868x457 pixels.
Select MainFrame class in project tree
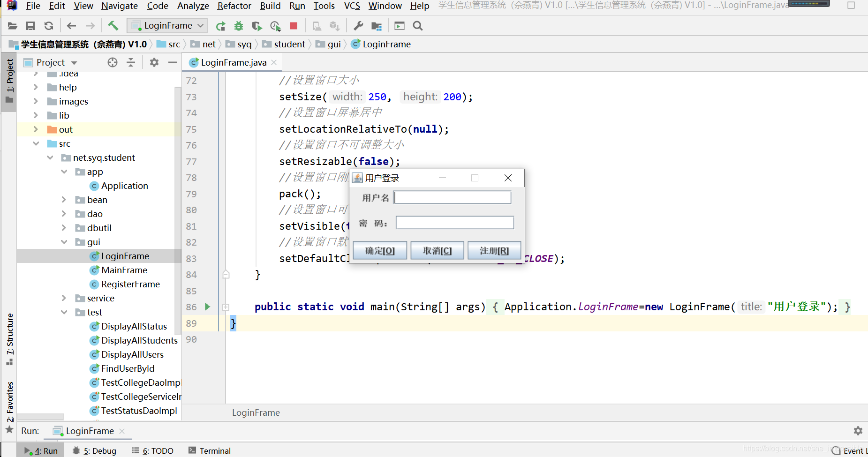pos(124,270)
